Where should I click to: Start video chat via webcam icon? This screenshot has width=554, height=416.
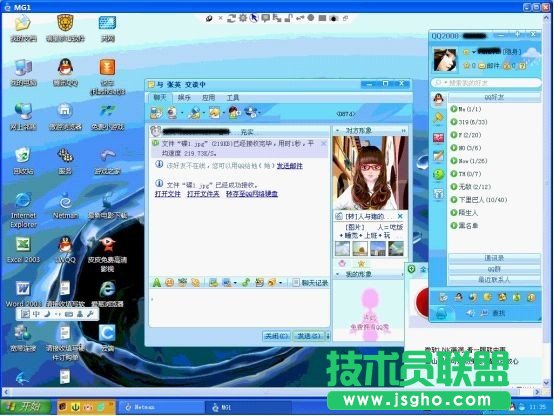(172, 112)
